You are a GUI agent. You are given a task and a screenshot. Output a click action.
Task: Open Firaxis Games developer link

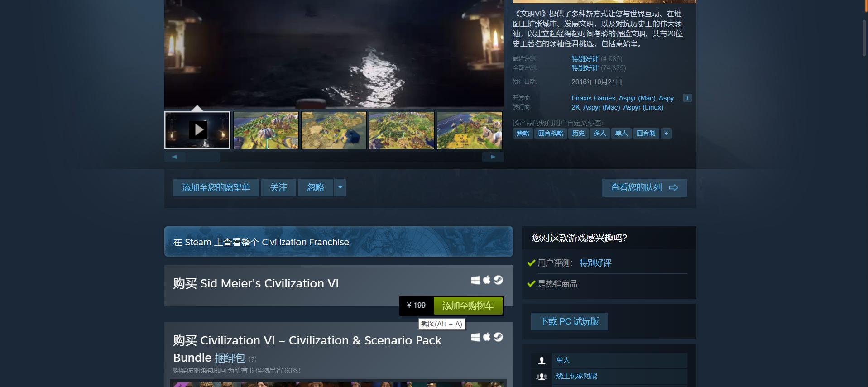click(593, 98)
